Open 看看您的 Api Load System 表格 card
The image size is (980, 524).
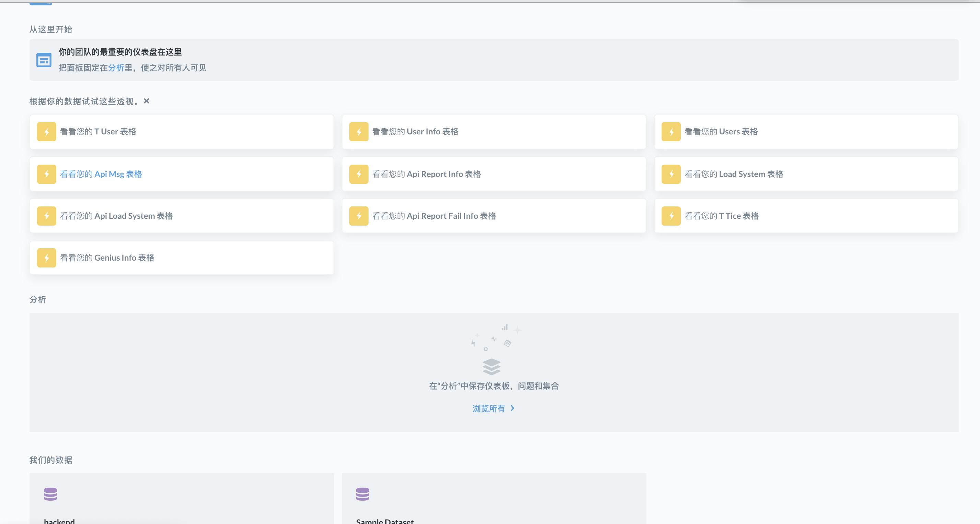click(x=116, y=216)
